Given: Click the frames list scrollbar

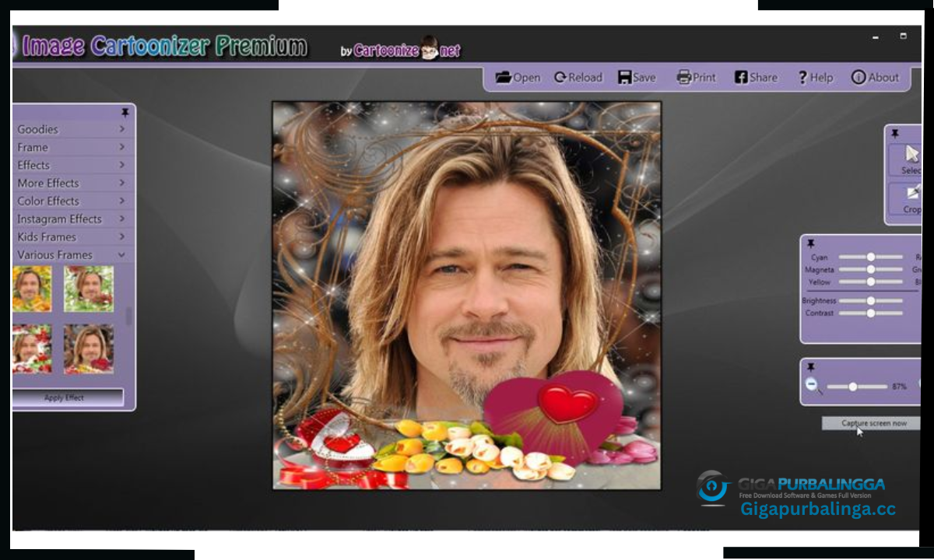Looking at the screenshot, I should pyautogui.click(x=129, y=317).
